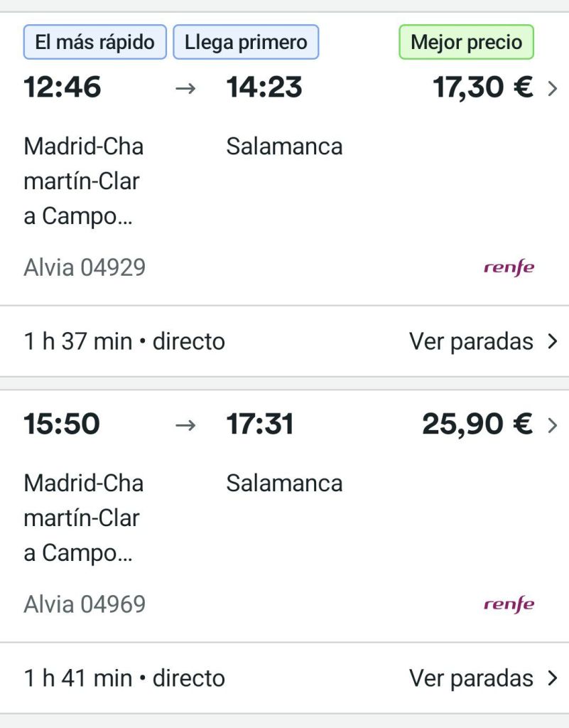
Task: Tap the 17:31 arrival time
Action: pos(260,424)
